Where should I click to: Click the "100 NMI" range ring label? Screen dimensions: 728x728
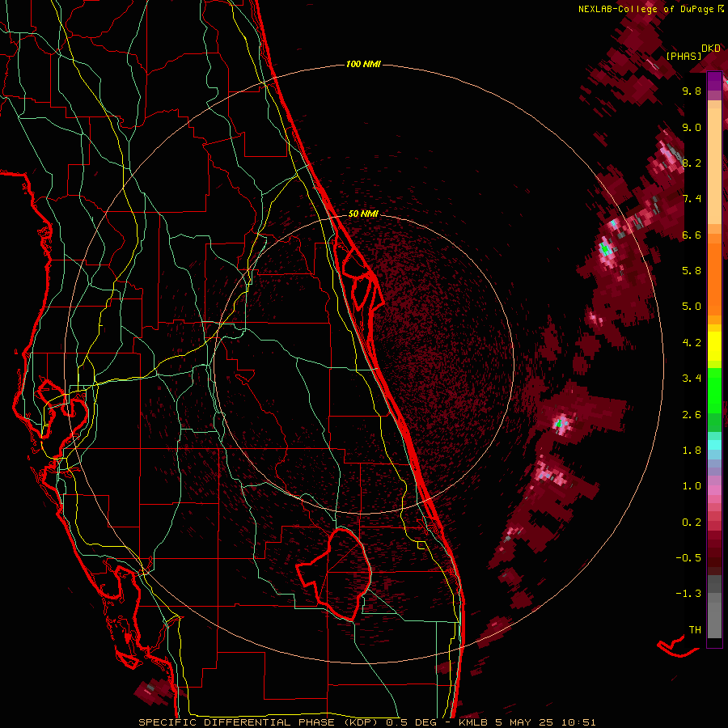click(x=363, y=64)
